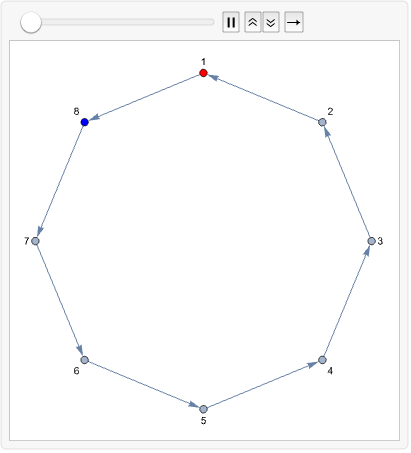Toggle the animation direction arrow button

coord(294,22)
